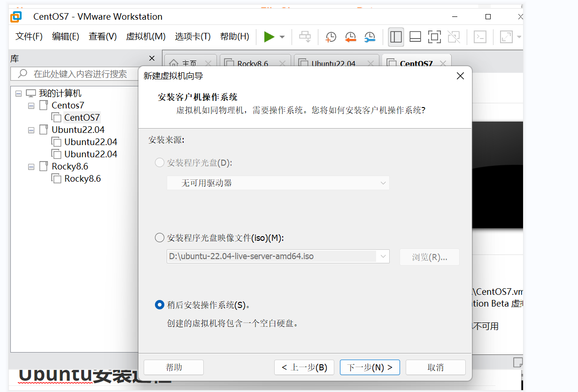Power on the virtual machine with the green play icon
This screenshot has height=392, width=578.
[269, 37]
